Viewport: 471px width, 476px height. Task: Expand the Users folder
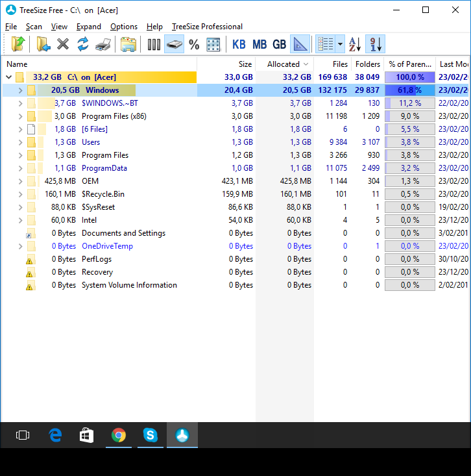pyautogui.click(x=20, y=142)
